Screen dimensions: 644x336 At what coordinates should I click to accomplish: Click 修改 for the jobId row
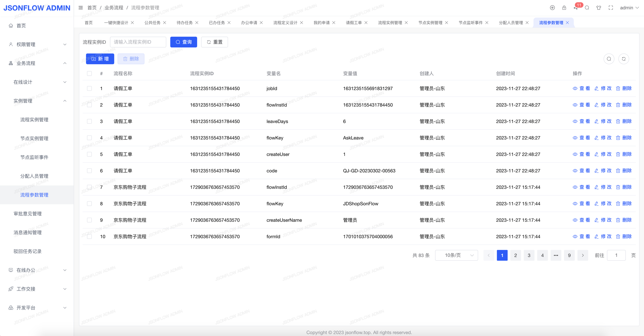[x=603, y=88]
